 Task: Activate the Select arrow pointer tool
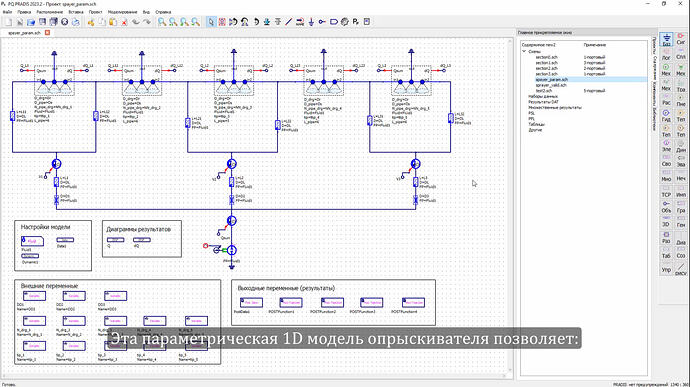211,22
